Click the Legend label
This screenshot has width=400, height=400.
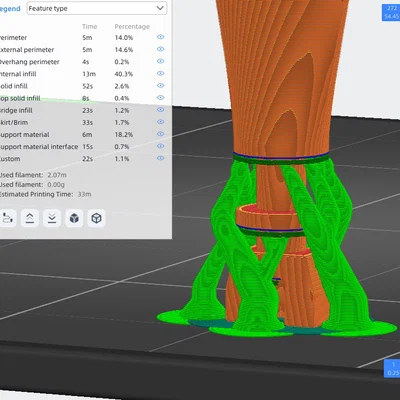point(10,9)
